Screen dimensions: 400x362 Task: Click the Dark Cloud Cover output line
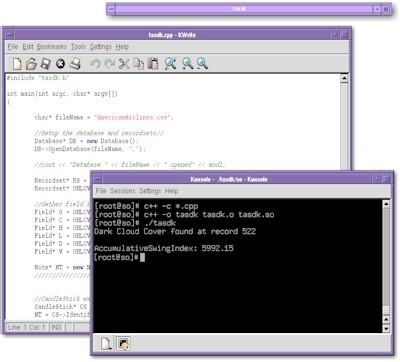click(x=175, y=231)
